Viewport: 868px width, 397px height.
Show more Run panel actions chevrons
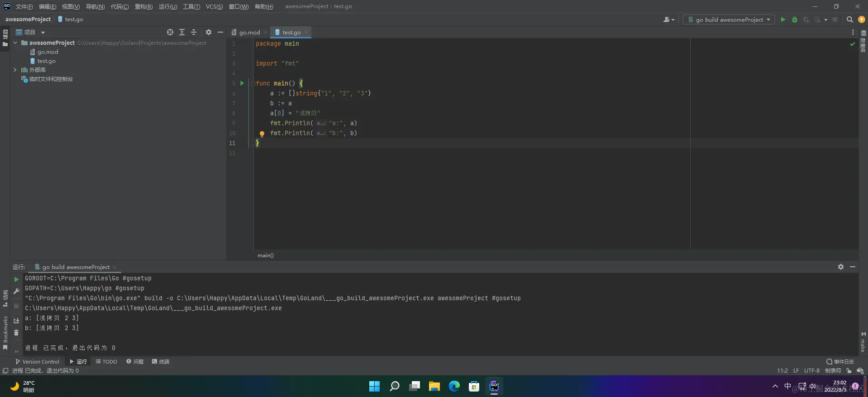click(16, 351)
